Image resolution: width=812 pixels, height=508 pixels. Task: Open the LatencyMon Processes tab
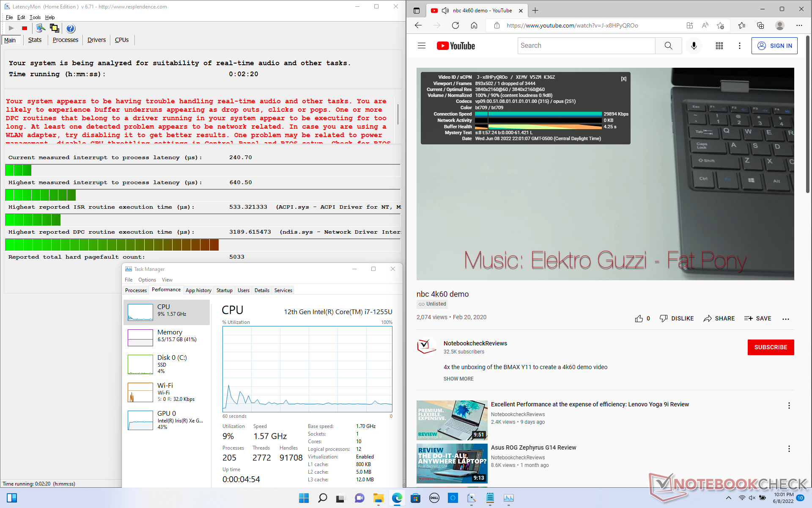click(x=66, y=40)
